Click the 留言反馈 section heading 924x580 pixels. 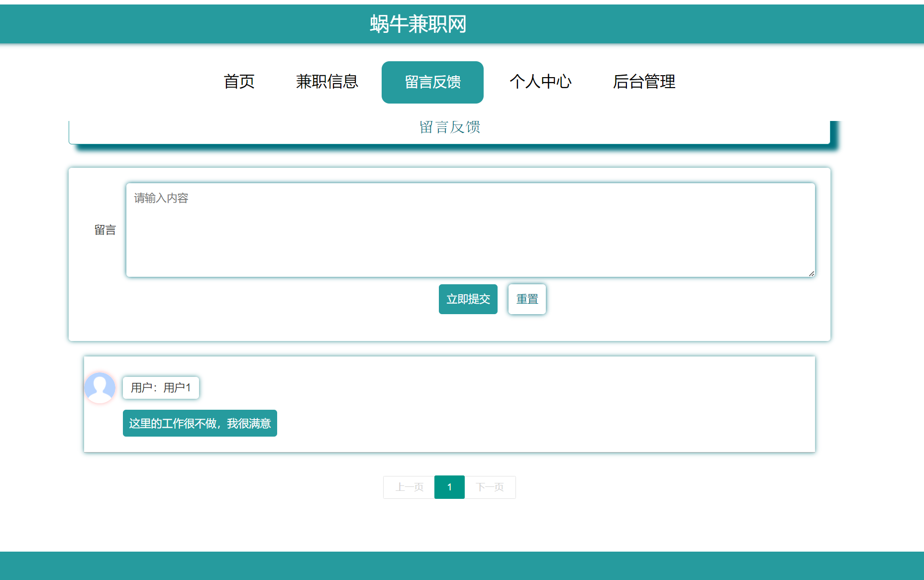(x=449, y=127)
